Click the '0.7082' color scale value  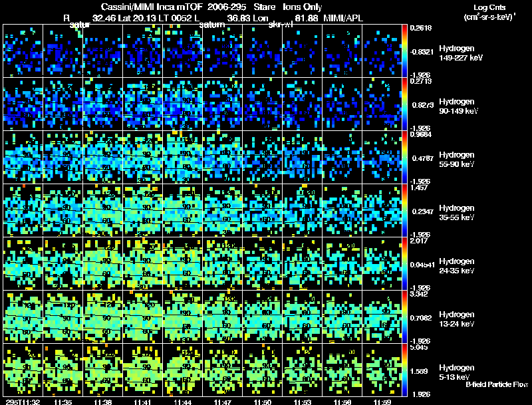point(421,318)
